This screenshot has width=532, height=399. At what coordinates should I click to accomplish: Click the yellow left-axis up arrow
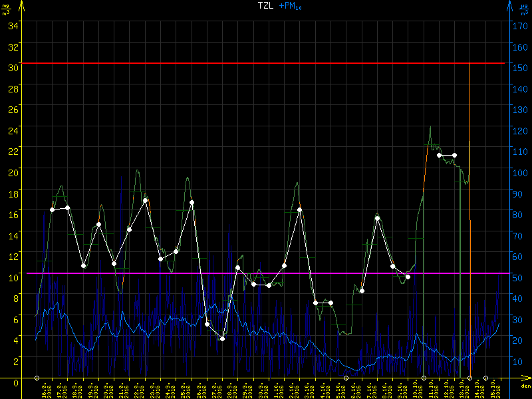pos(22,6)
